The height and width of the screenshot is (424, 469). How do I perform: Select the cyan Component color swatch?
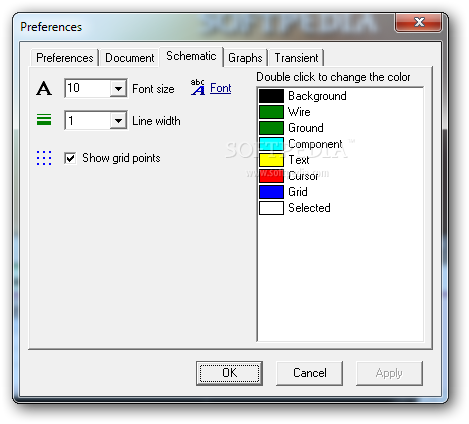(271, 144)
